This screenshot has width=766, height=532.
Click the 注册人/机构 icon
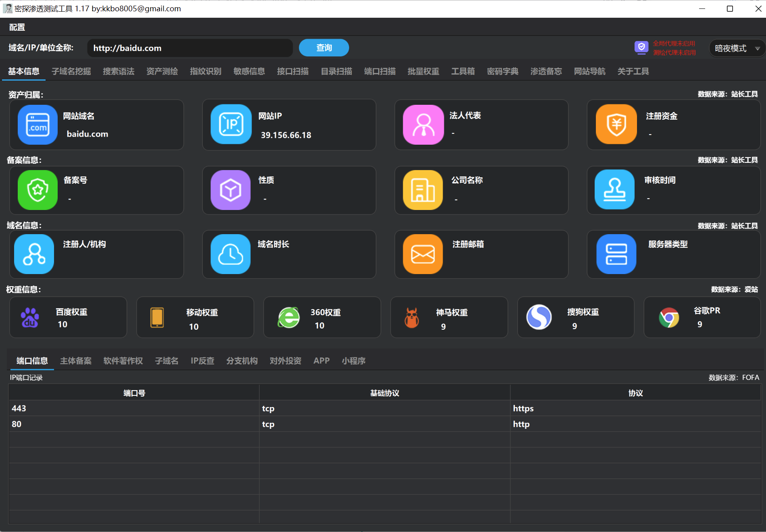click(x=34, y=254)
